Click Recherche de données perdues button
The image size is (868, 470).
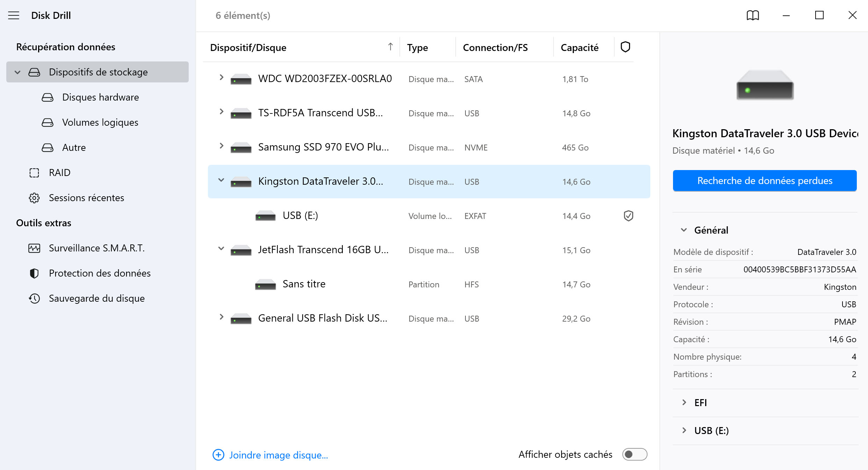coord(765,181)
